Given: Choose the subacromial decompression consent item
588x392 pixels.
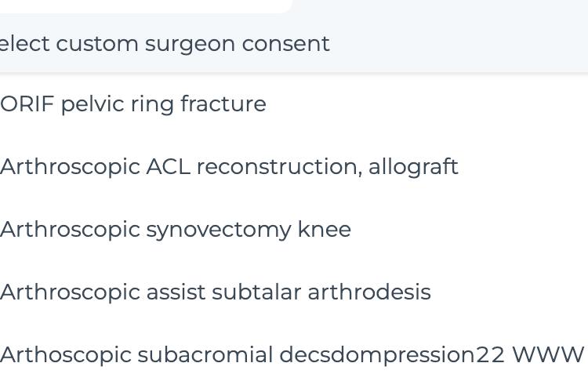Looking at the screenshot, I should pos(294,354).
